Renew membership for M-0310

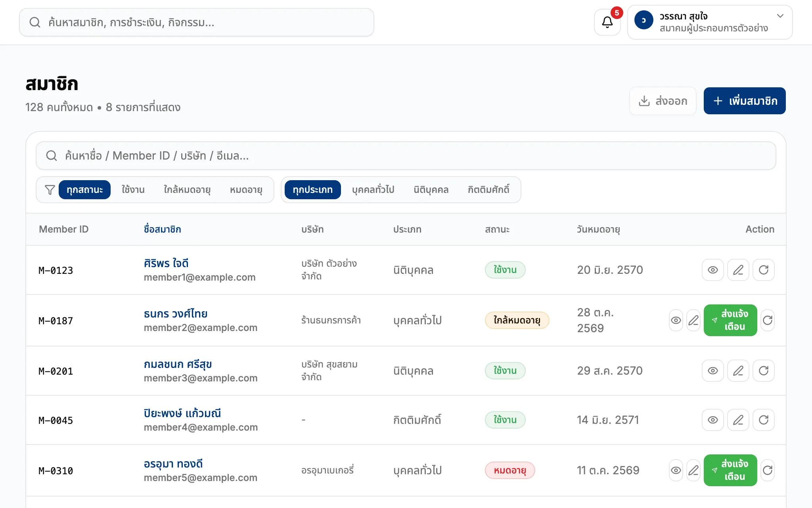(768, 470)
